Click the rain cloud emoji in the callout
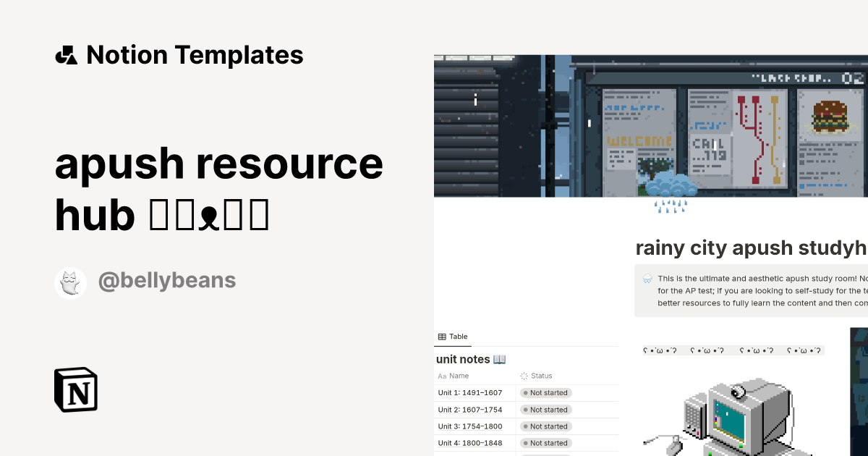Image resolution: width=868 pixels, height=456 pixels. tap(647, 278)
